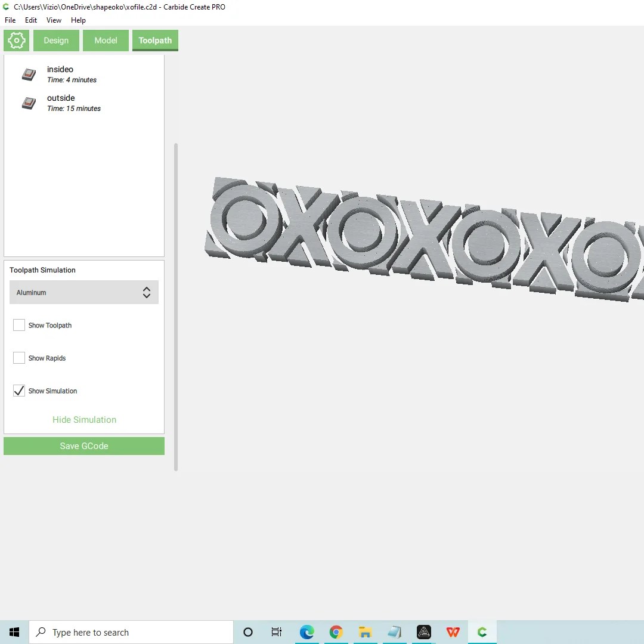Launch Microsoft Edge from taskbar
The width and height of the screenshot is (644, 644).
(307, 632)
